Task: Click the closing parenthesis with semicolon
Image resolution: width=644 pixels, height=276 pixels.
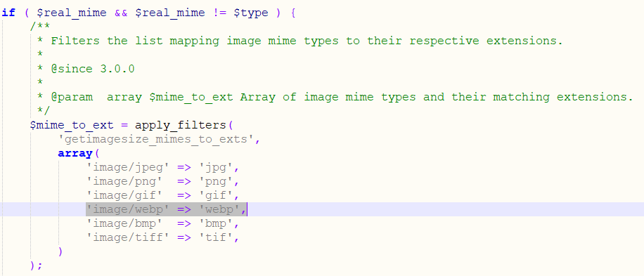Action: [x=36, y=265]
